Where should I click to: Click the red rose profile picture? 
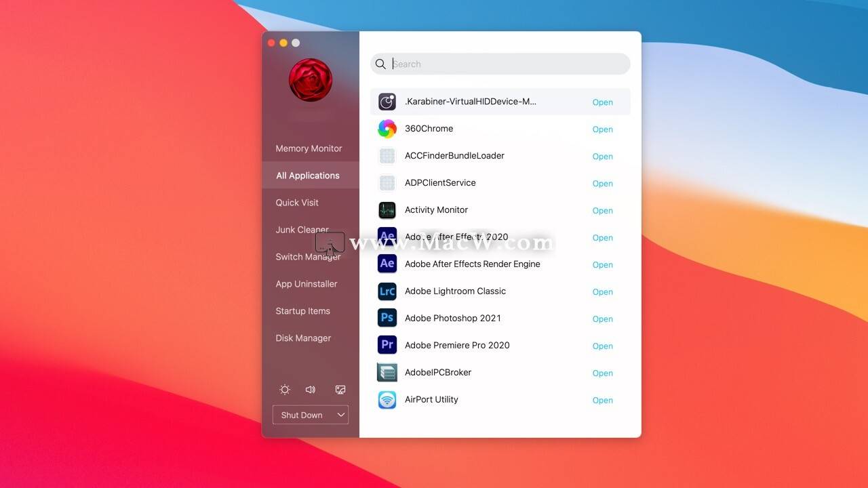point(311,80)
